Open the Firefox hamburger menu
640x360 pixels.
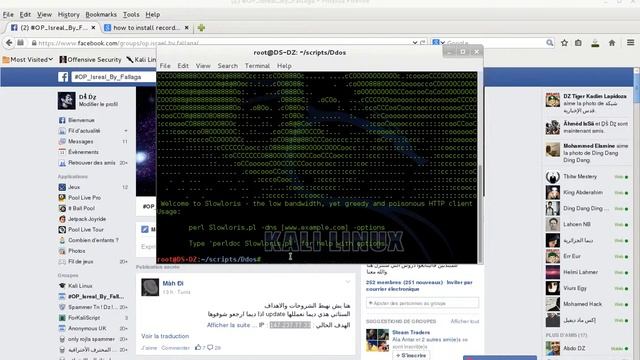[631, 42]
